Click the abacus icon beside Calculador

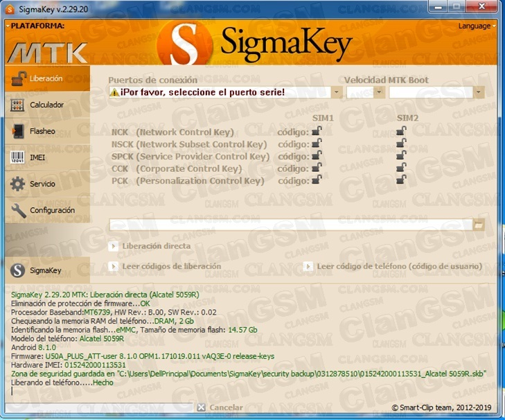click(17, 105)
